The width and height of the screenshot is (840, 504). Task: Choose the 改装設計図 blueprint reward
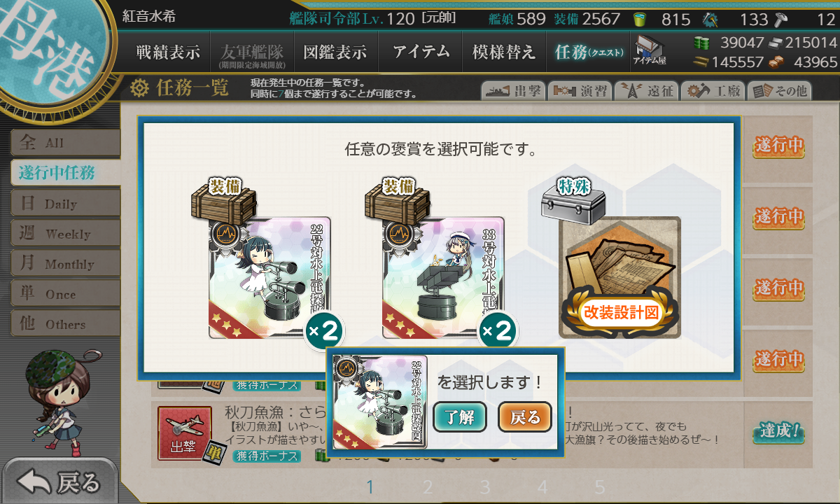pyautogui.click(x=619, y=276)
